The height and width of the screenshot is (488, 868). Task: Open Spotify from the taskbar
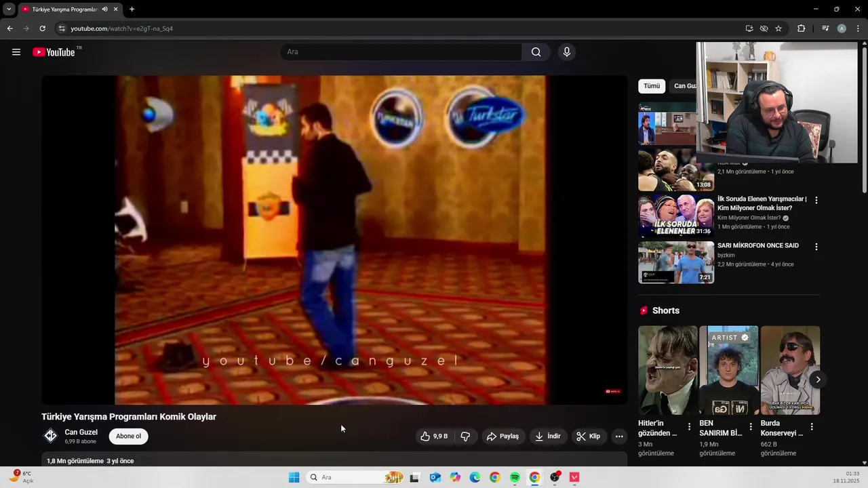click(515, 477)
